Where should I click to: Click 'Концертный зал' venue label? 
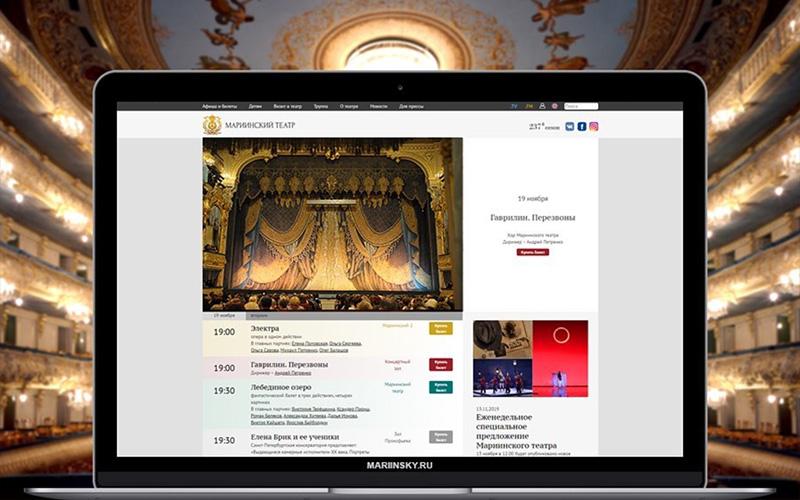pos(397,364)
